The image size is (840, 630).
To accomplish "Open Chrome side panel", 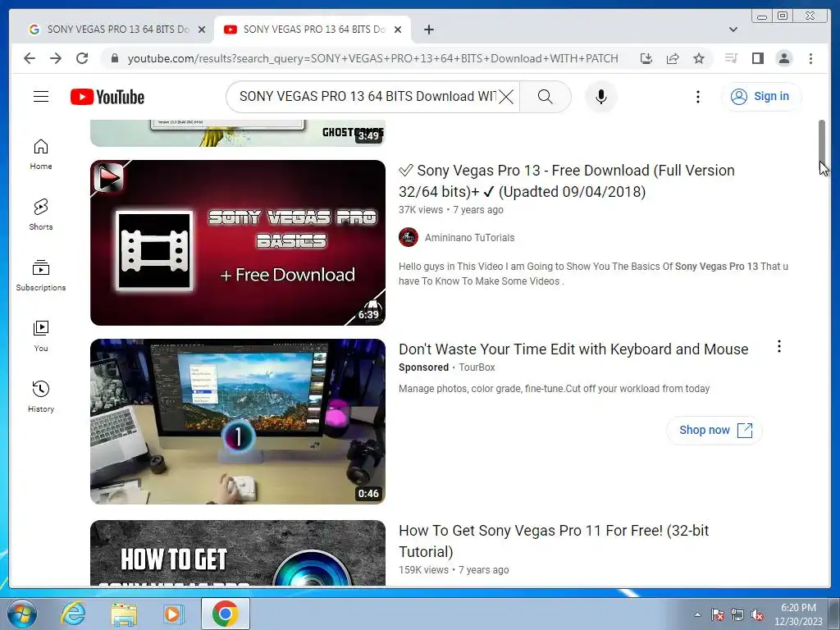I will 757,58.
